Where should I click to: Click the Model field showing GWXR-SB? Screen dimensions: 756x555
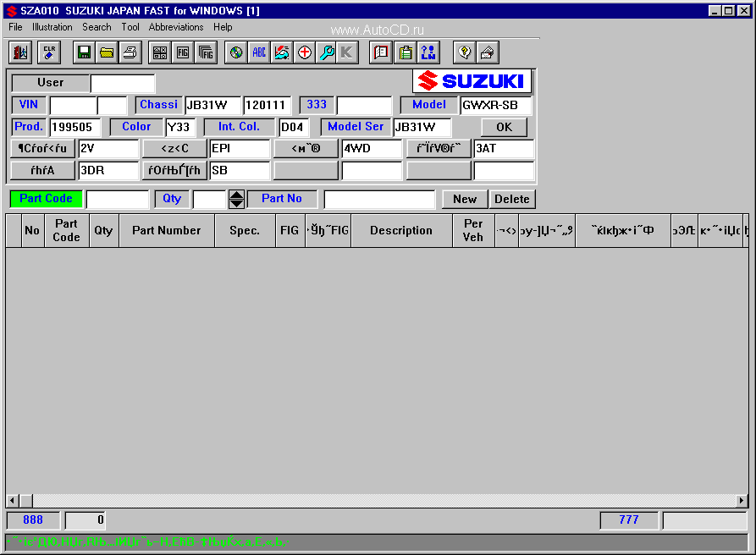[x=496, y=105]
